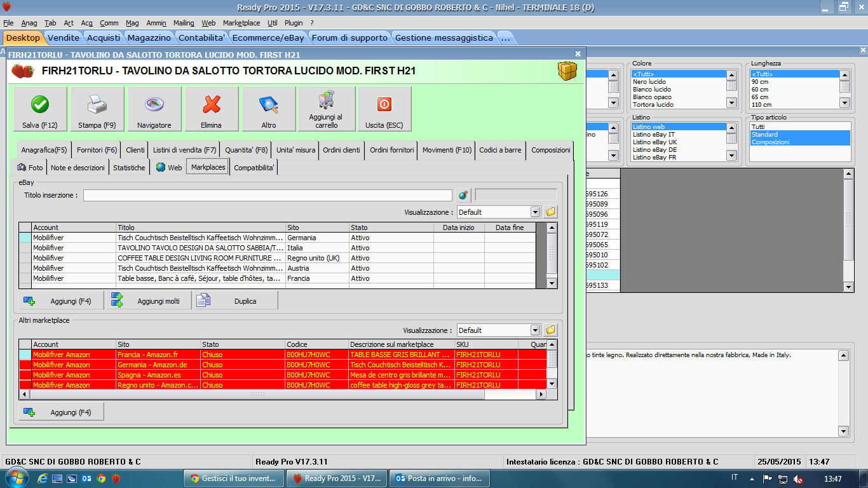Click the SKU column header
Image resolution: width=868 pixels, height=488 pixels.
pyautogui.click(x=486, y=344)
